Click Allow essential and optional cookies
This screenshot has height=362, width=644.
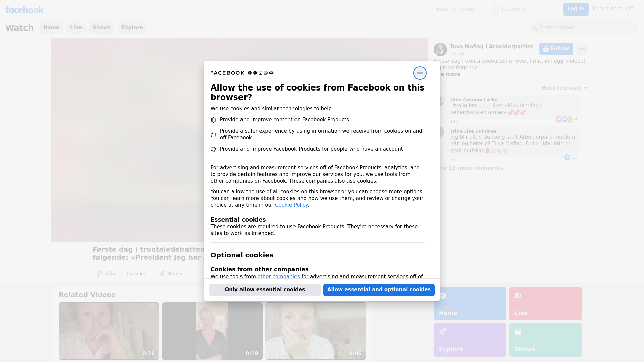(x=379, y=290)
